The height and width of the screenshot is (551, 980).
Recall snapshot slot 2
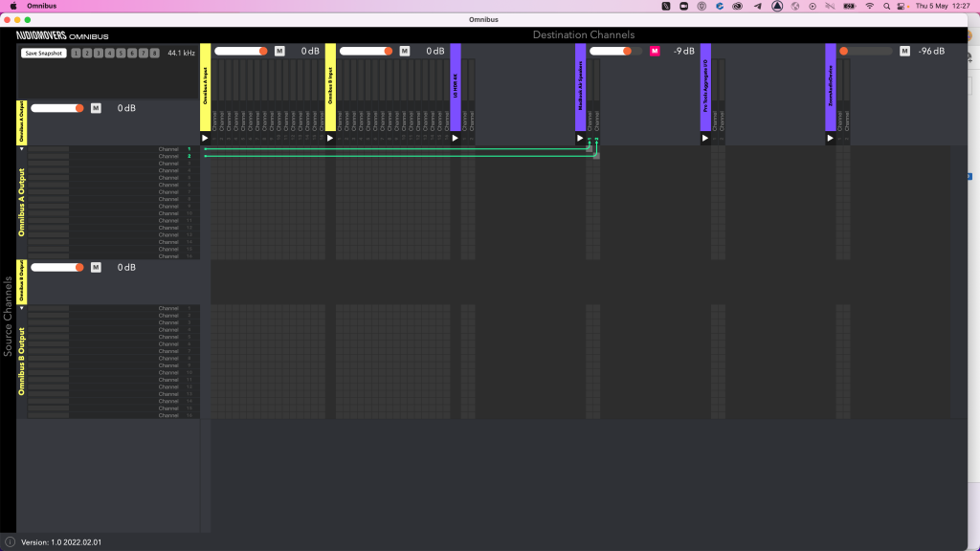87,54
